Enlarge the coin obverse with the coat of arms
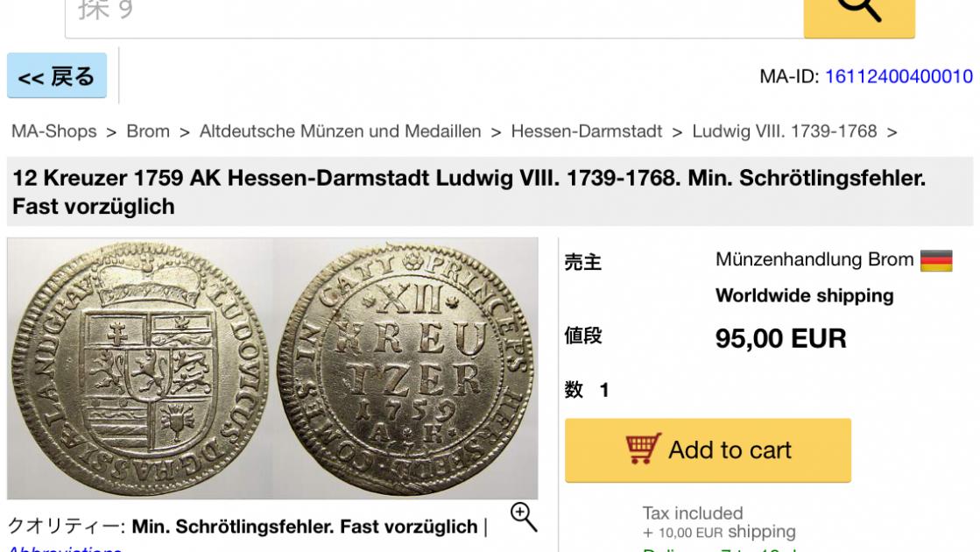This screenshot has width=980, height=552. [141, 368]
